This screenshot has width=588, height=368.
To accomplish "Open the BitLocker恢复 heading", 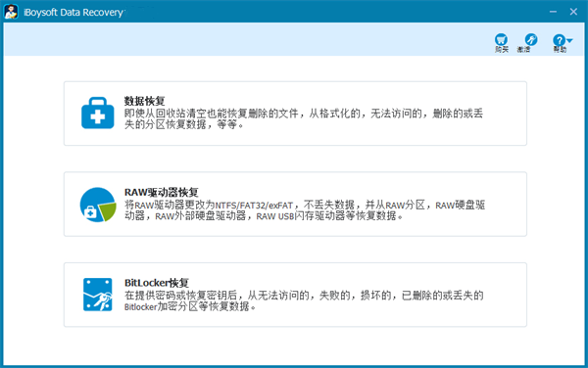I will pyautogui.click(x=157, y=283).
